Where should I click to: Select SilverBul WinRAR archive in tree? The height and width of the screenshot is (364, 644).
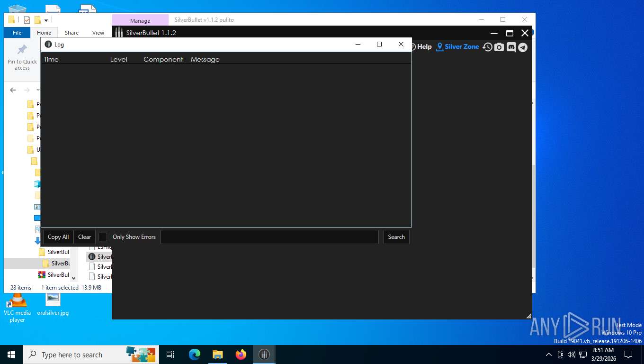tap(54, 275)
